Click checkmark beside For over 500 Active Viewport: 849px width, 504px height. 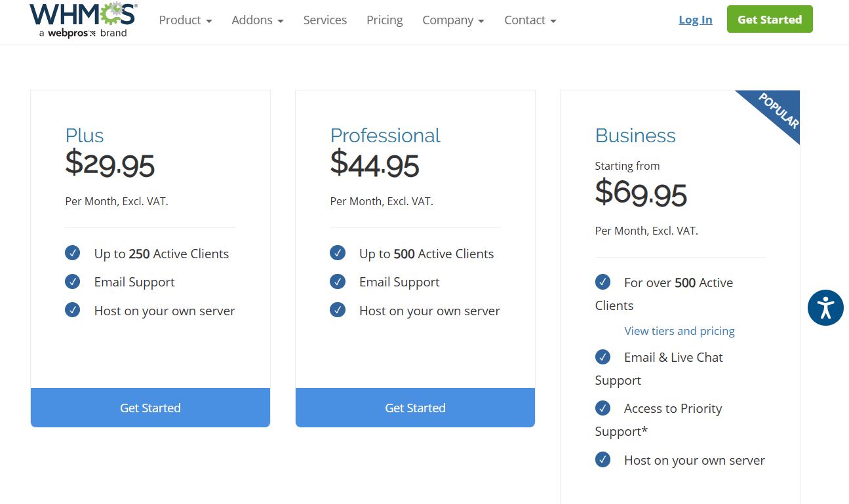pyautogui.click(x=602, y=282)
